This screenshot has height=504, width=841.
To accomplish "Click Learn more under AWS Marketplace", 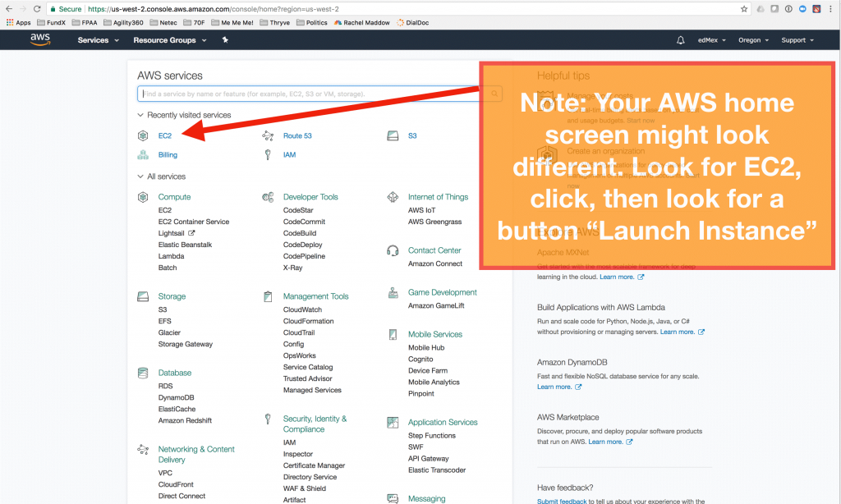I will 605,442.
